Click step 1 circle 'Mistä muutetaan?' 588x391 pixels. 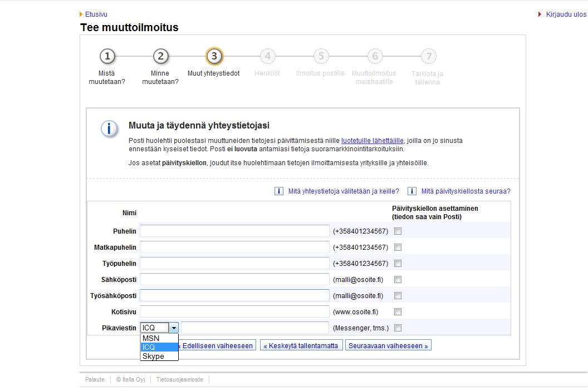click(107, 56)
